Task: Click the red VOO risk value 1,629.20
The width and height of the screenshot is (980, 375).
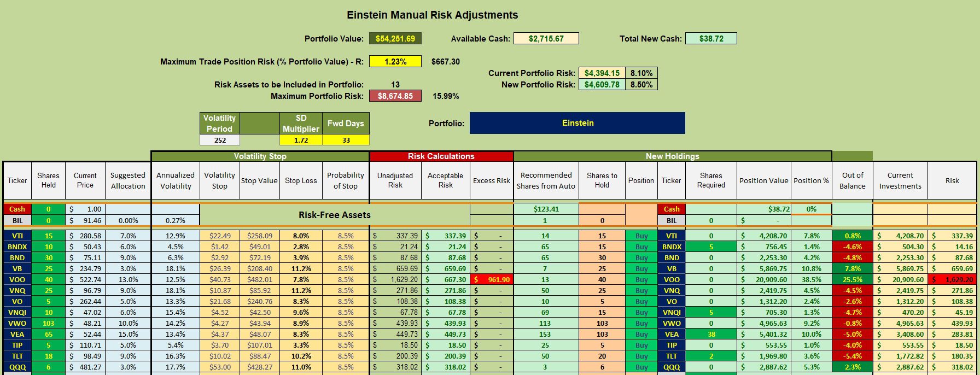Action: (x=952, y=279)
